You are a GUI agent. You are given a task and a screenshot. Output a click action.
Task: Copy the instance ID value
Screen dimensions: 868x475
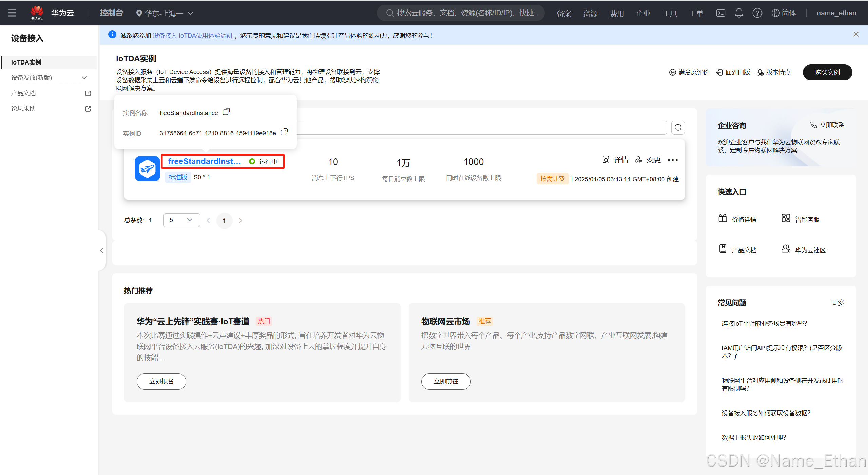tap(284, 132)
